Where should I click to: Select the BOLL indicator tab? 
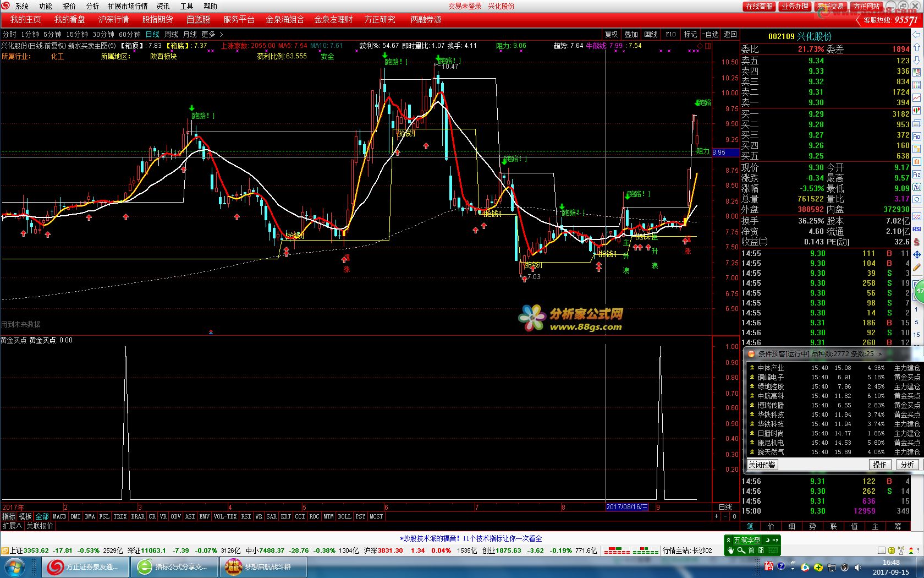(x=344, y=516)
